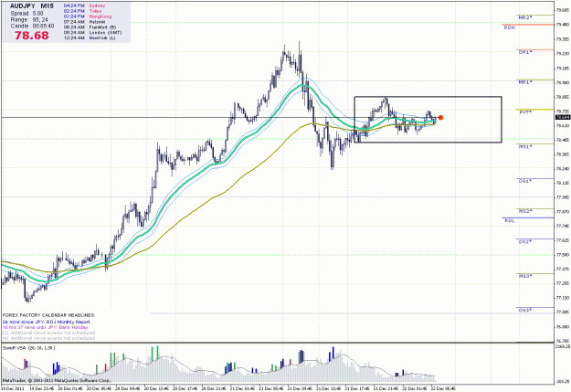Viewport: 571px width, 392px height.
Task: Click the orange current-price dot marker
Action: coord(440,117)
